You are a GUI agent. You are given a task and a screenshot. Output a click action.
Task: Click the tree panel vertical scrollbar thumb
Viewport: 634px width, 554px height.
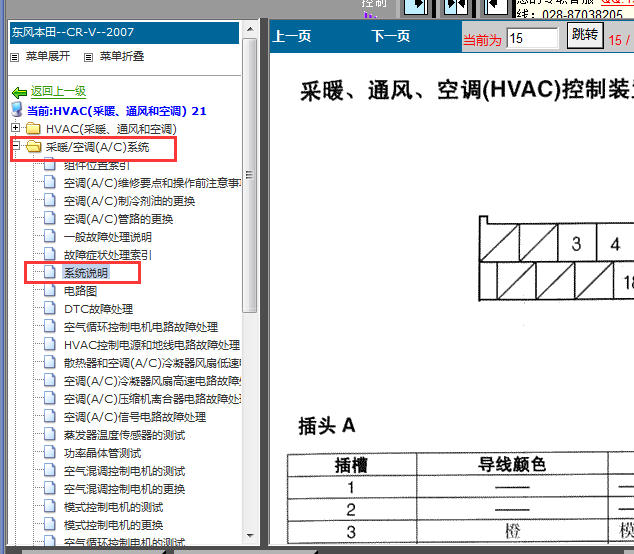click(250, 175)
